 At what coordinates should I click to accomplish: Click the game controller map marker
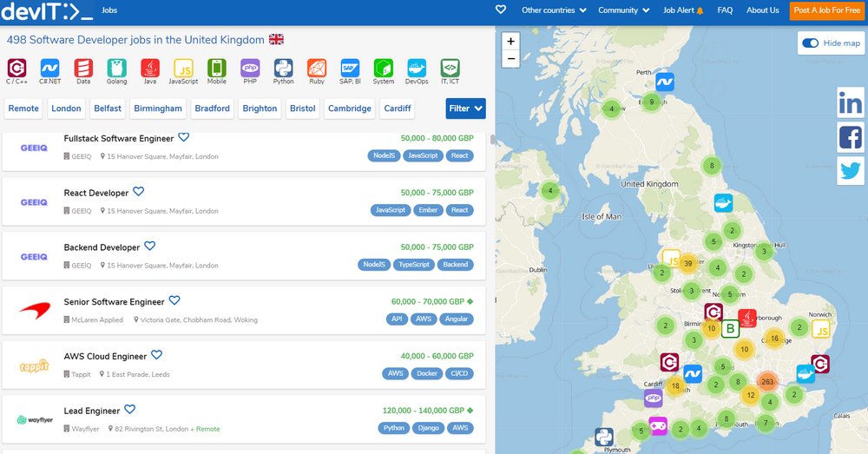[x=658, y=425]
